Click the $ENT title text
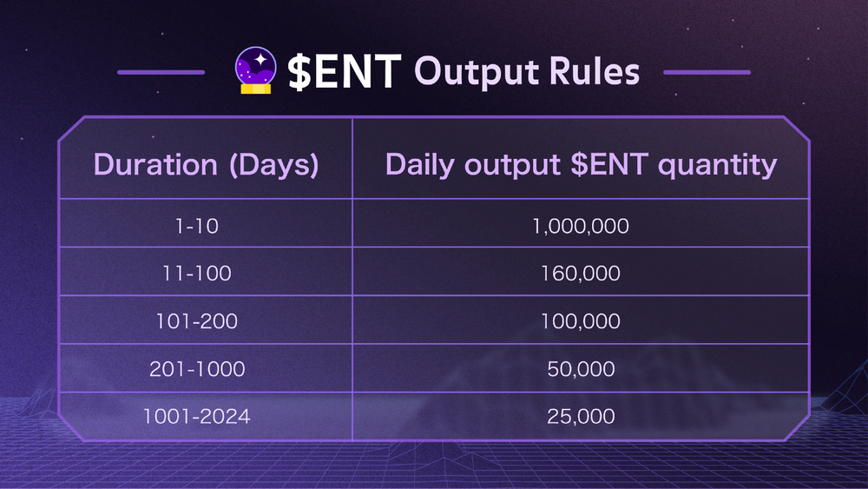The image size is (868, 489). (x=345, y=72)
